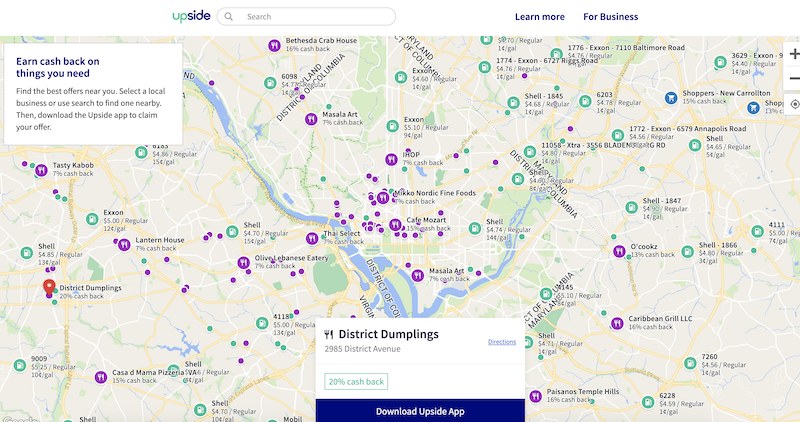800x422 pixels.
Task: Focus the Search input field
Action: tap(306, 16)
